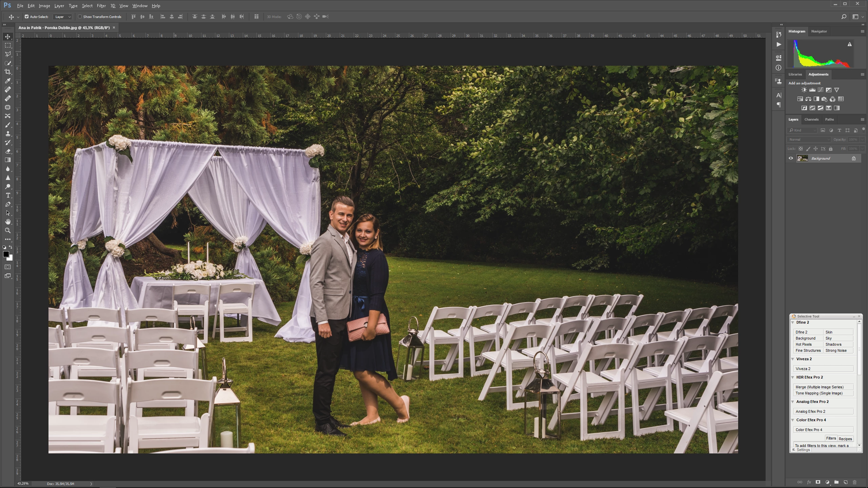
Task: Choose the Eyedropper tool
Action: coord(8,81)
